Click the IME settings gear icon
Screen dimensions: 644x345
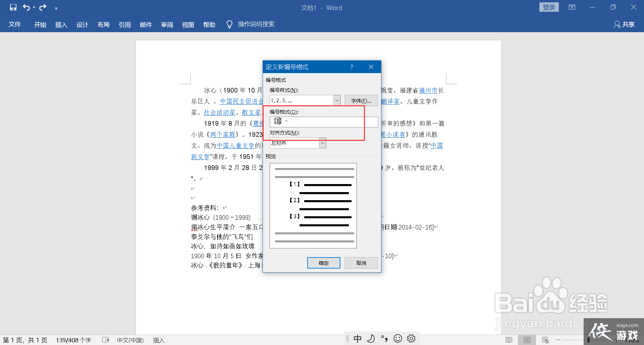(x=411, y=339)
